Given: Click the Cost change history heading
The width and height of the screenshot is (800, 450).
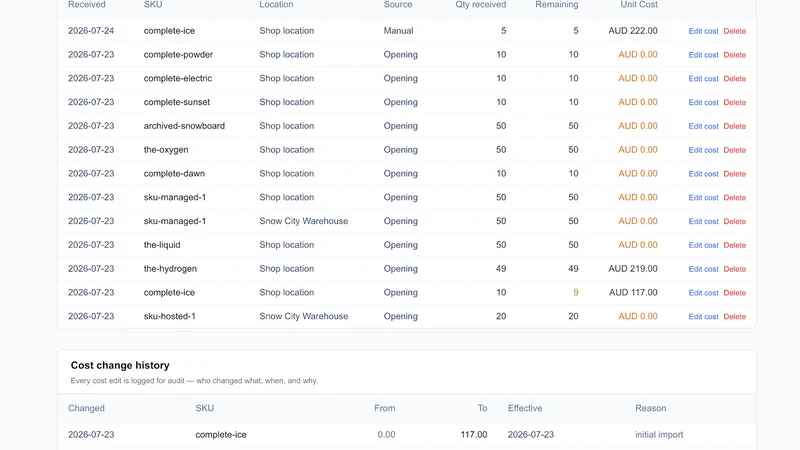Looking at the screenshot, I should tap(120, 365).
